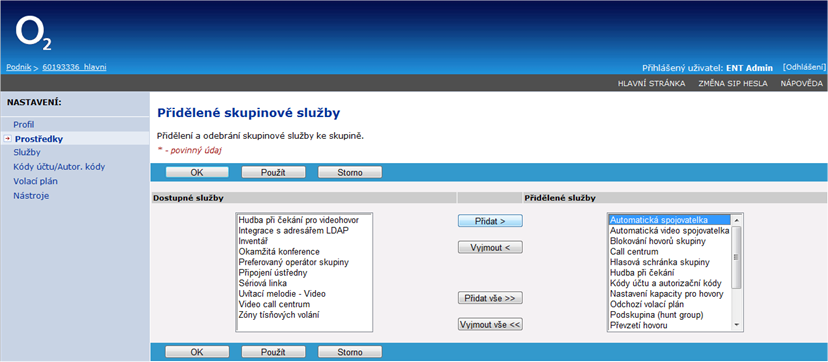This screenshot has width=828, height=362.
Task: Select Podskupina (hunt group)
Action: [x=658, y=315]
